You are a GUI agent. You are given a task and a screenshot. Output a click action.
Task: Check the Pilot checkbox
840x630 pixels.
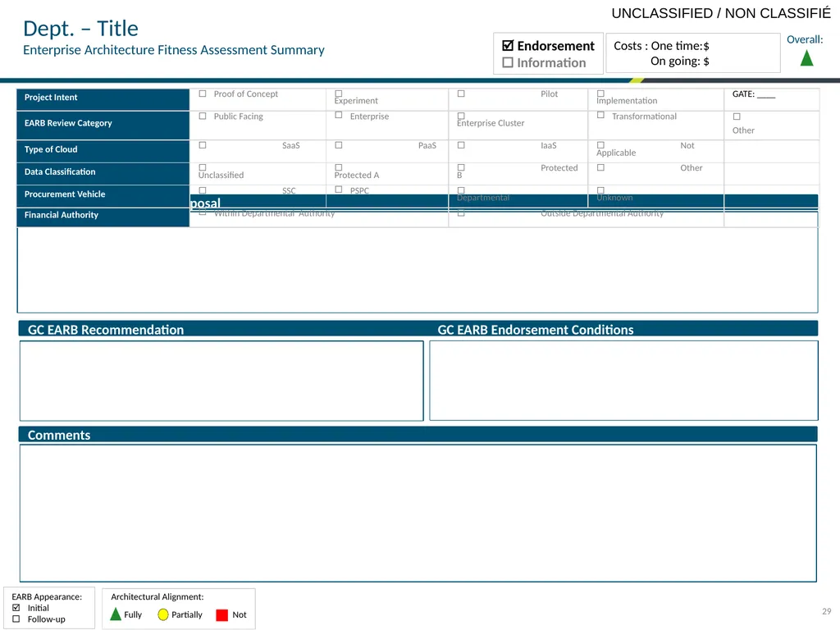[x=461, y=94]
